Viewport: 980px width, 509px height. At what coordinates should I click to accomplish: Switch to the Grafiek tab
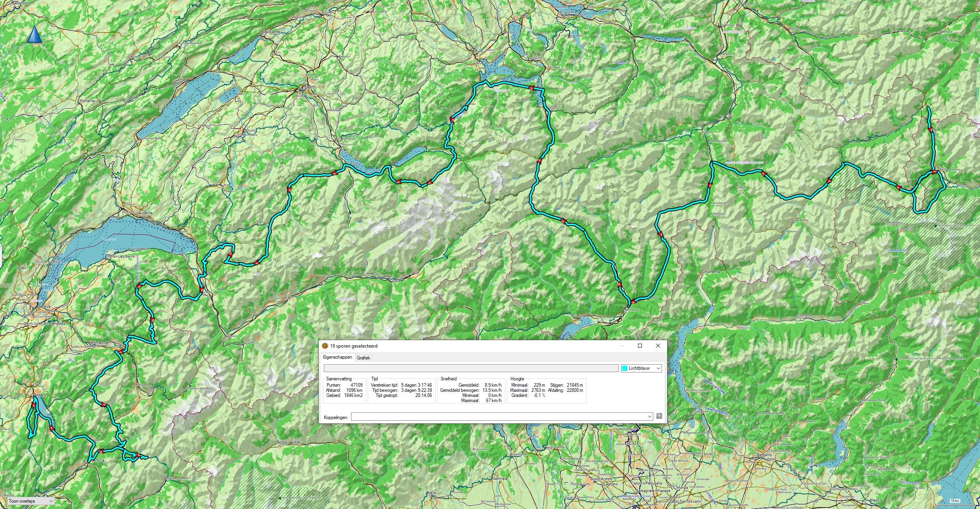363,358
